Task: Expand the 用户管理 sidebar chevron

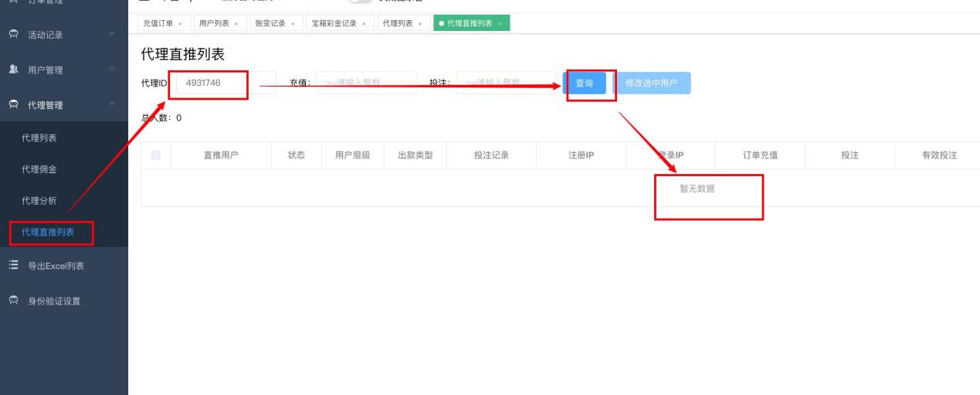Action: (111, 70)
